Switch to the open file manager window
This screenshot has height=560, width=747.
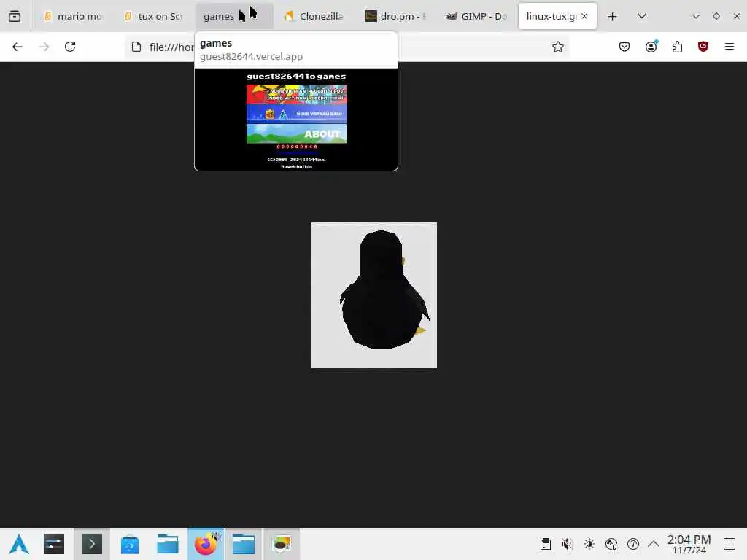244,544
